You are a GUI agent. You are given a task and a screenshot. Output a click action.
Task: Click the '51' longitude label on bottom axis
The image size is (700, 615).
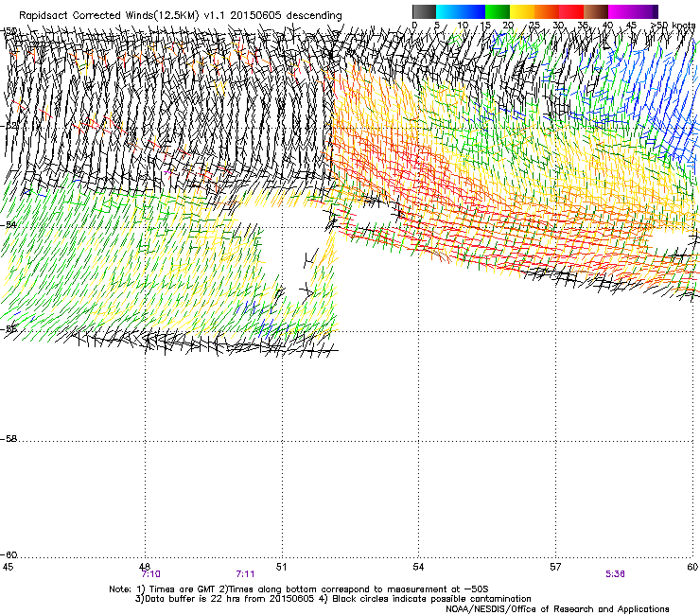(281, 567)
